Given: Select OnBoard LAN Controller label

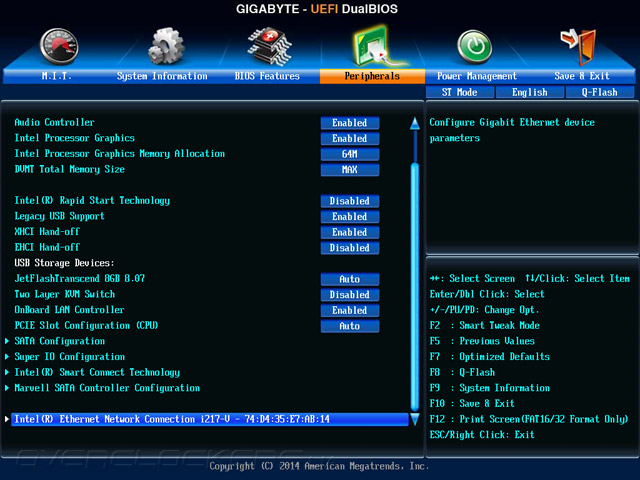Looking at the screenshot, I should pos(69,310).
